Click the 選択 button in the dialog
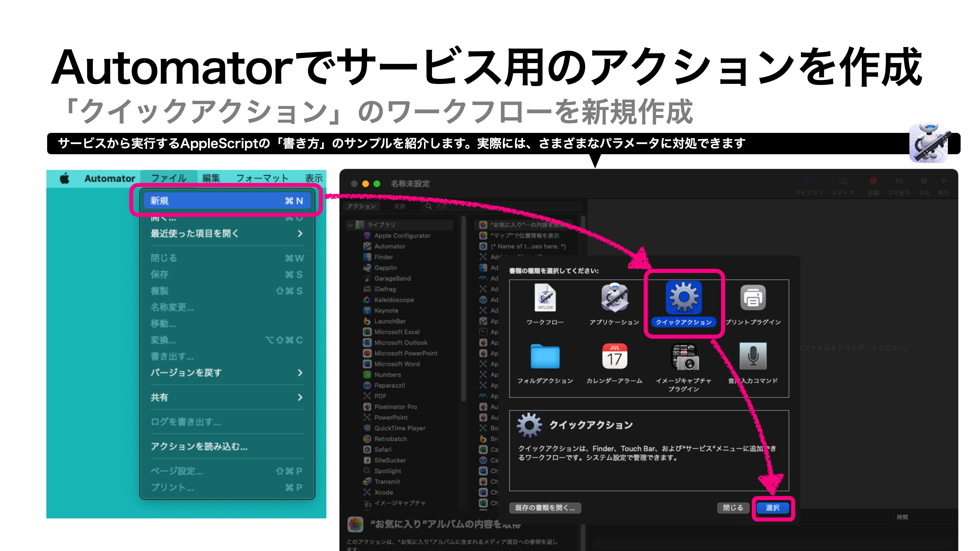 click(x=773, y=508)
